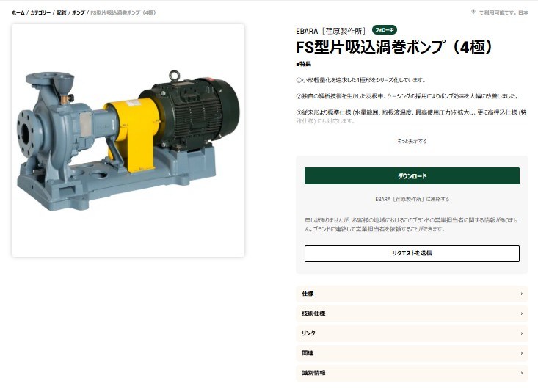Click the chevron on the リンク row
The image size is (538, 392).
pos(522,333)
